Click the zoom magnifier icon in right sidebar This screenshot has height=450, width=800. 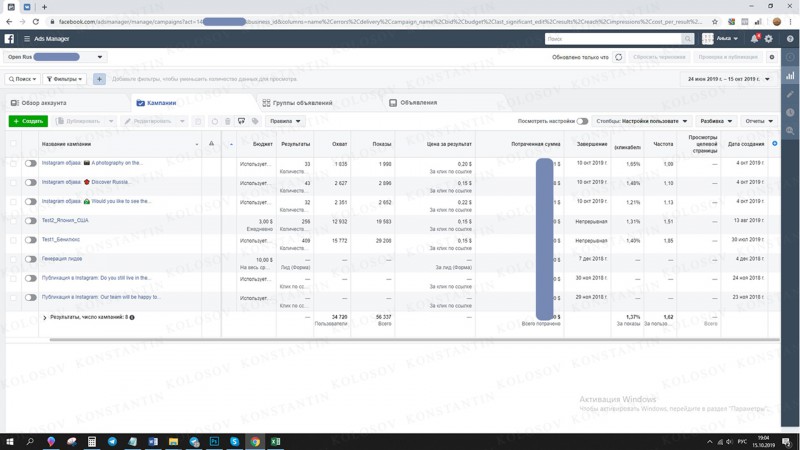coord(790,131)
